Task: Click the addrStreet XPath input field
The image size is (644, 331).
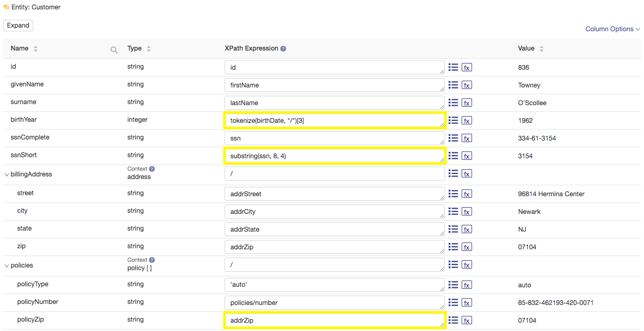Action: (x=333, y=193)
